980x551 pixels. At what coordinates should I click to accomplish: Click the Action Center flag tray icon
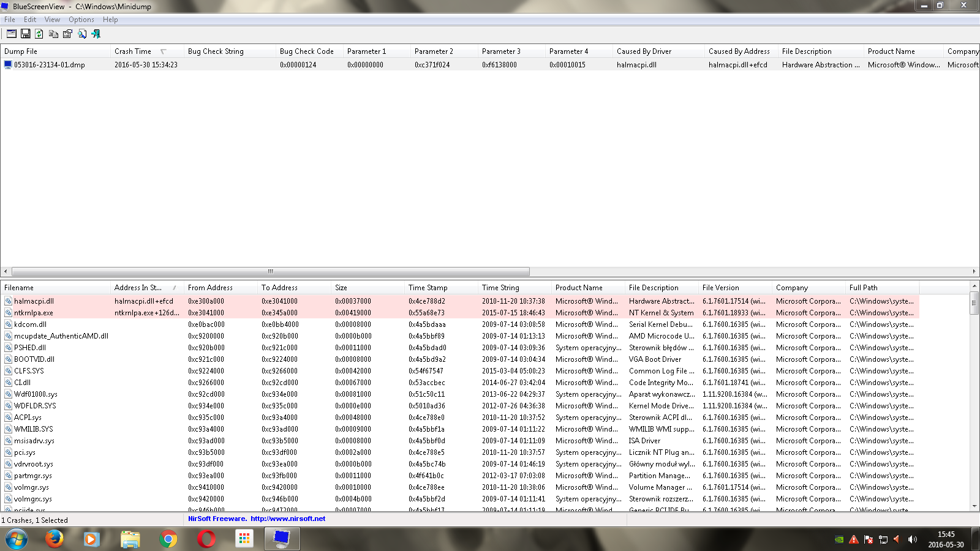click(869, 539)
